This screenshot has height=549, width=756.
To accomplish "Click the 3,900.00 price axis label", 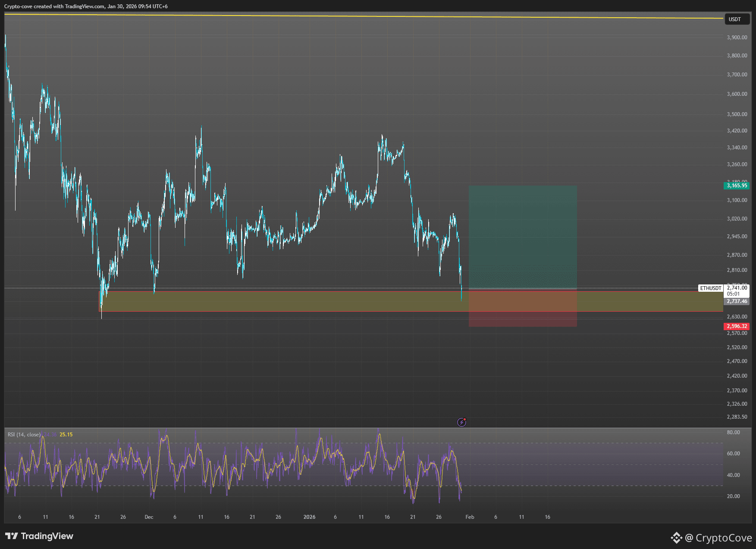I will pos(737,37).
